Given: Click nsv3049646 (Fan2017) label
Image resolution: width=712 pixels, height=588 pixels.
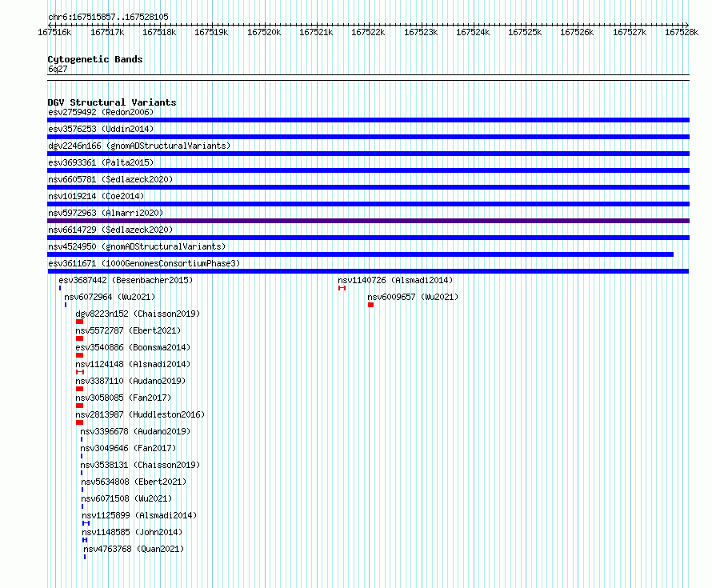Looking at the screenshot, I should pyautogui.click(x=128, y=448).
